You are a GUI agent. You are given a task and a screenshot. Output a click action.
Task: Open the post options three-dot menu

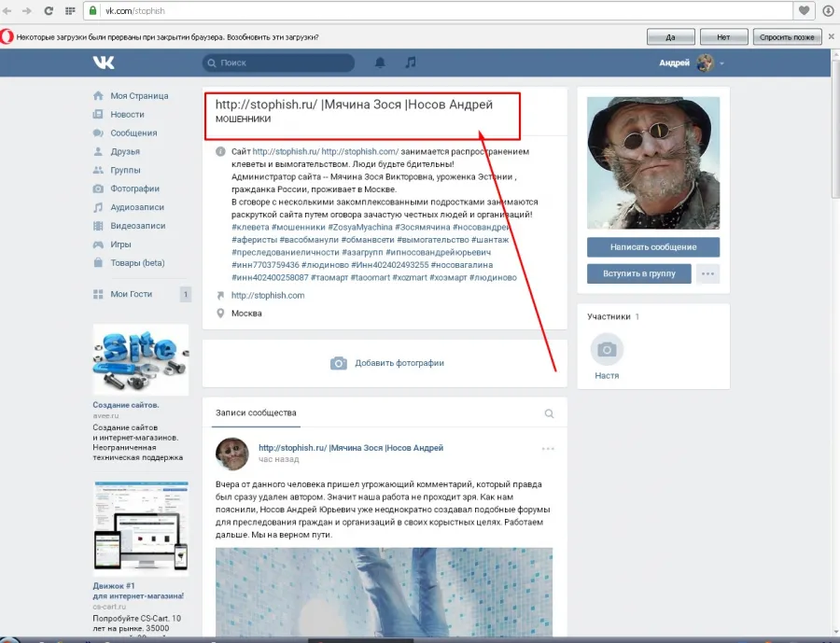point(548,449)
